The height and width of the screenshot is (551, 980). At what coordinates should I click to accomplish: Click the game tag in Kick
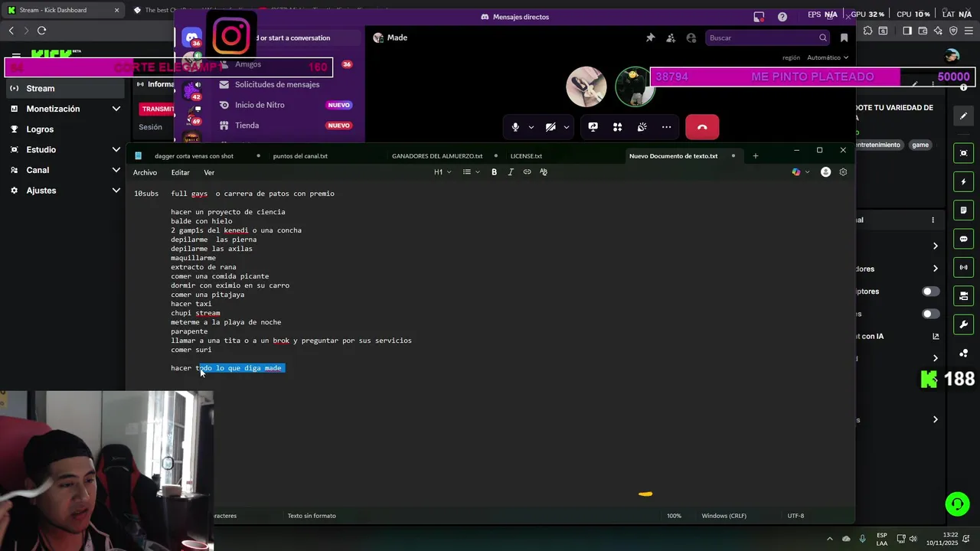(920, 145)
